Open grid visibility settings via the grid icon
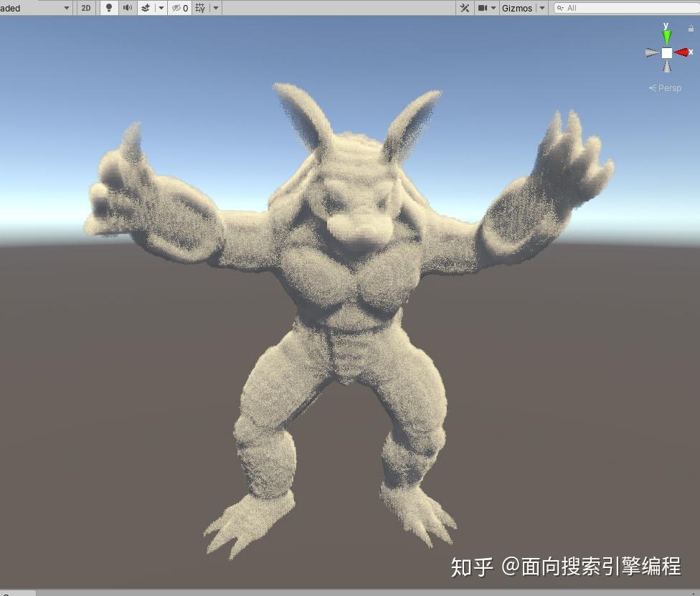This screenshot has width=700, height=596. coord(200,8)
